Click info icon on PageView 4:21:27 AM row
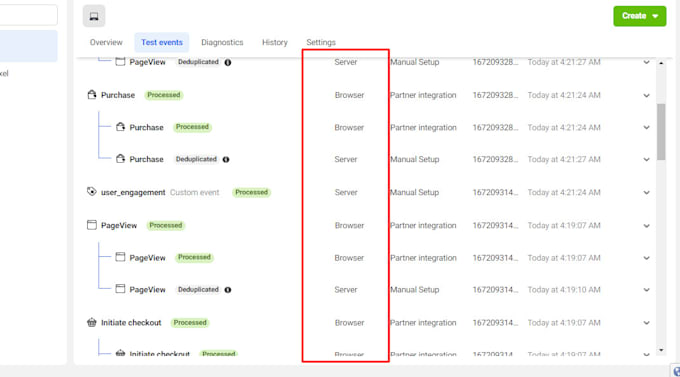 [x=228, y=62]
